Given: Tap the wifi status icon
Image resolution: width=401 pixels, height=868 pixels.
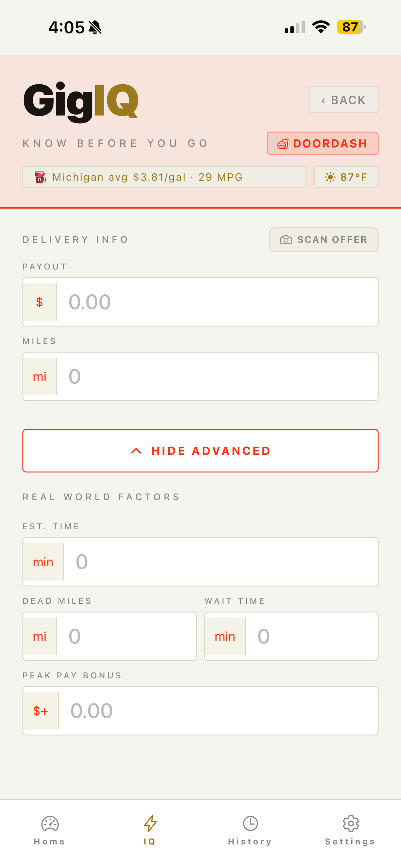Looking at the screenshot, I should click(x=321, y=27).
